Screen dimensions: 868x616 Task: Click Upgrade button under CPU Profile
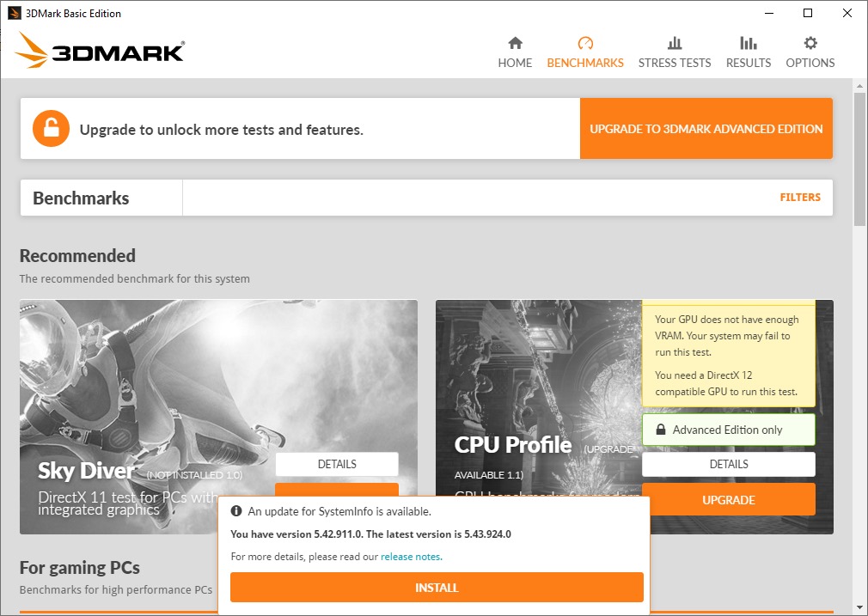728,500
